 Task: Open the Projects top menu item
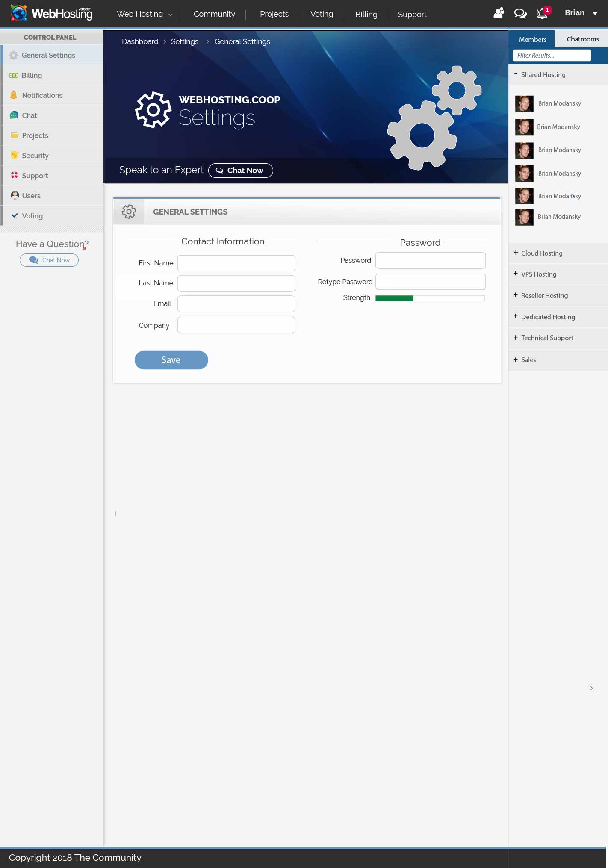[274, 14]
